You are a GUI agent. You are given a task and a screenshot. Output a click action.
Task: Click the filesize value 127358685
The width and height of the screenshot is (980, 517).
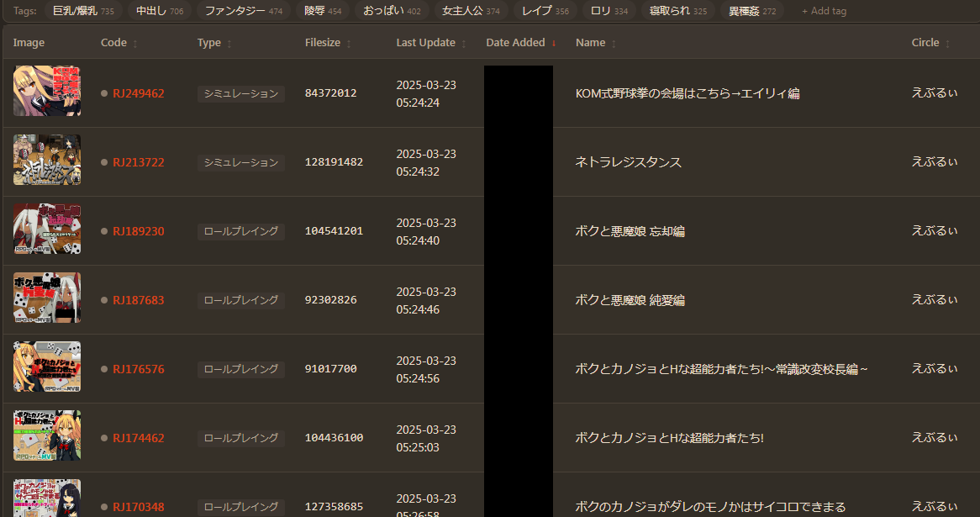tap(334, 506)
